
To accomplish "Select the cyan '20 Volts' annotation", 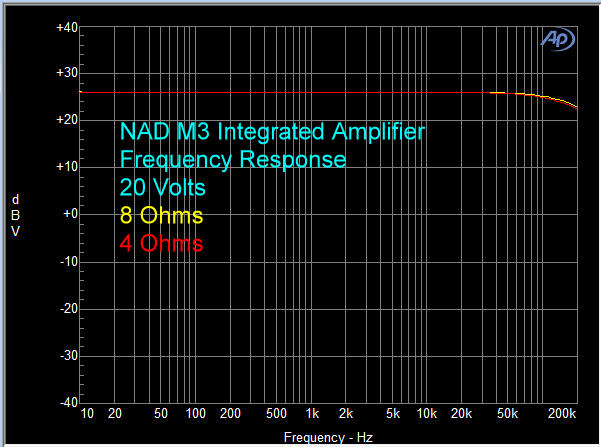I will [x=162, y=188].
